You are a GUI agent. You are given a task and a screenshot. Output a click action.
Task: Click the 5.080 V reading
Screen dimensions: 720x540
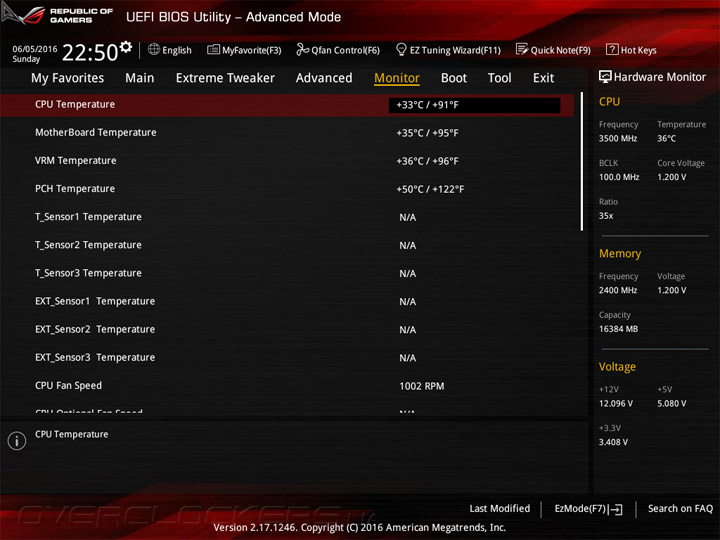click(x=672, y=404)
